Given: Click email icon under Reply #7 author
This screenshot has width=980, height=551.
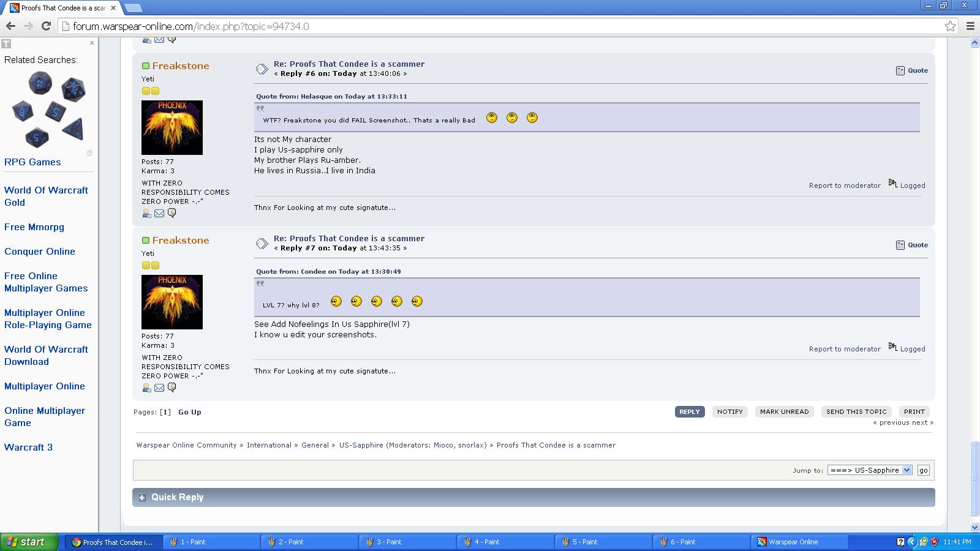Looking at the screenshot, I should [159, 388].
